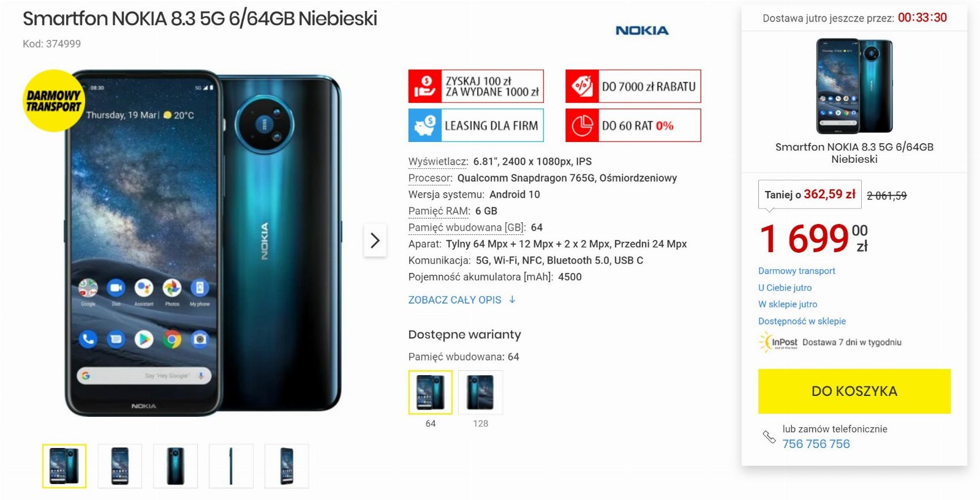
Task: Click the Darmowy Transport yellow badge
Action: click(53, 101)
